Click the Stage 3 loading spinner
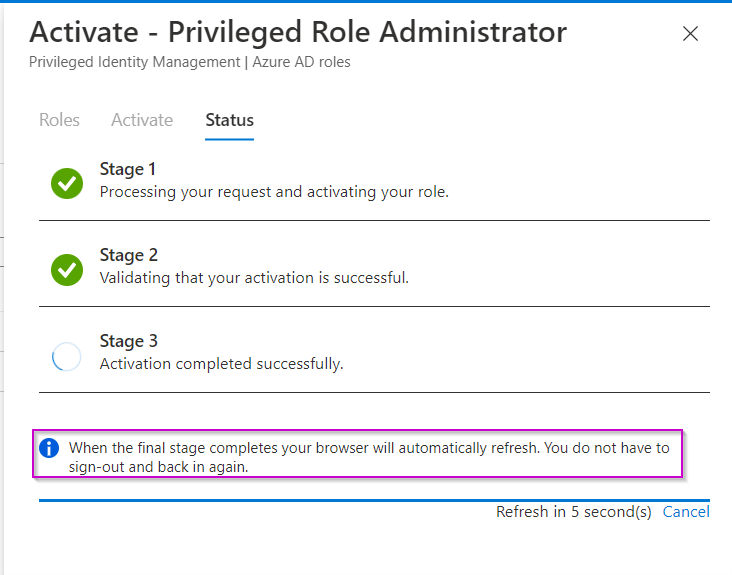Viewport: 732px width, 575px height. (66, 357)
